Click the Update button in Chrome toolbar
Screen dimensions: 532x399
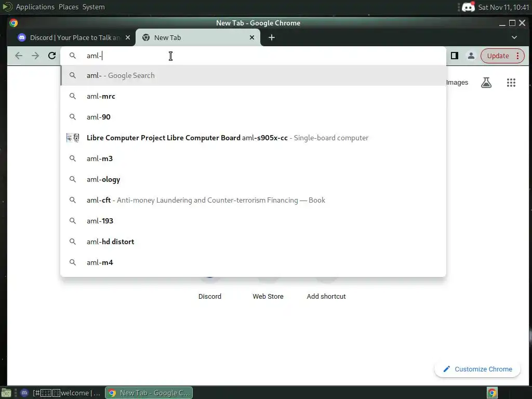(x=498, y=56)
